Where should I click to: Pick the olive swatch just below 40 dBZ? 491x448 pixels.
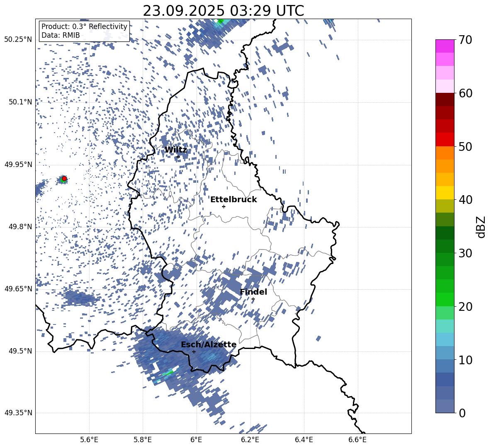click(x=445, y=206)
